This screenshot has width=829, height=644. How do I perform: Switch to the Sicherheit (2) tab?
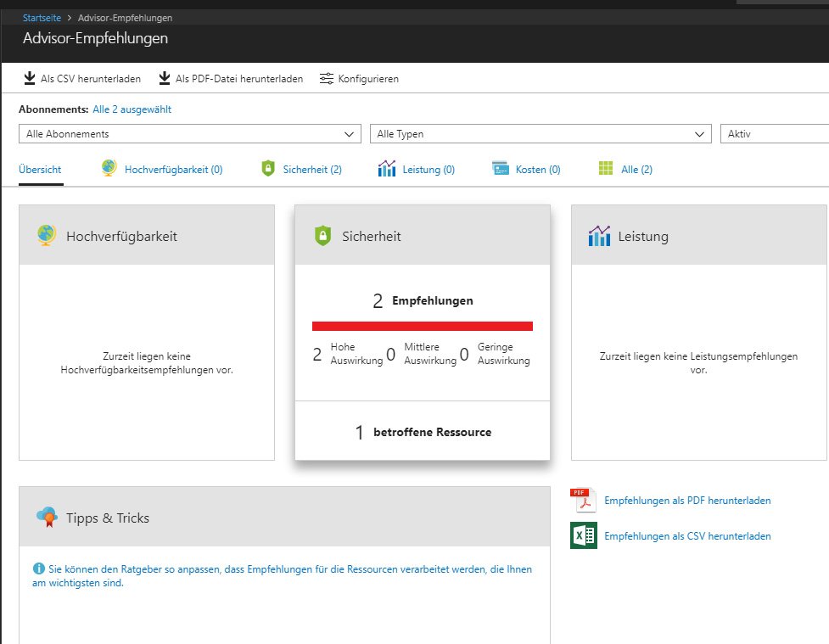click(x=301, y=169)
